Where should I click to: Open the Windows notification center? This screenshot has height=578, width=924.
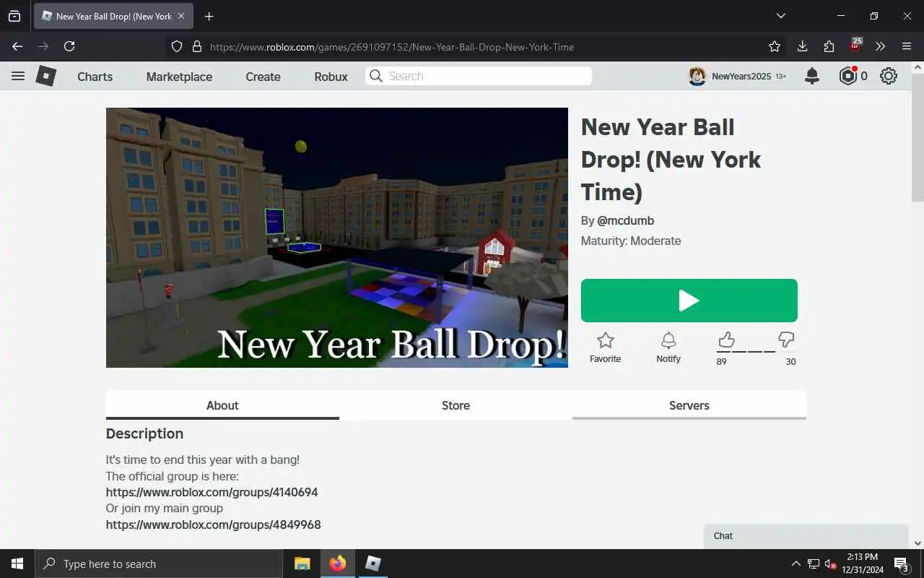point(902,564)
